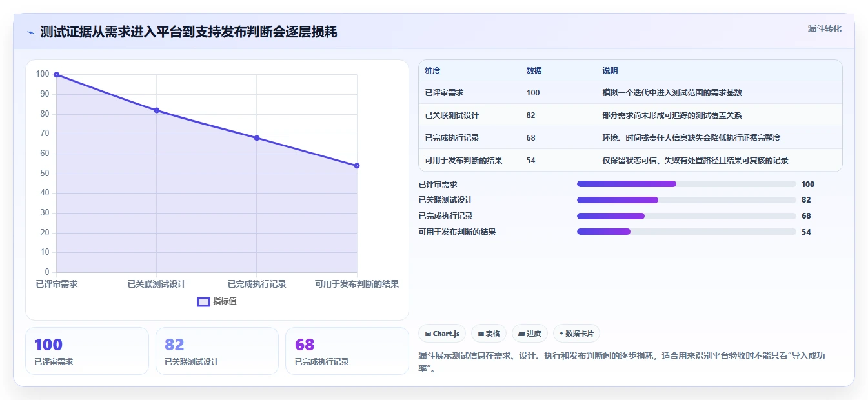Click progress value 54 beside last bar

(806, 232)
